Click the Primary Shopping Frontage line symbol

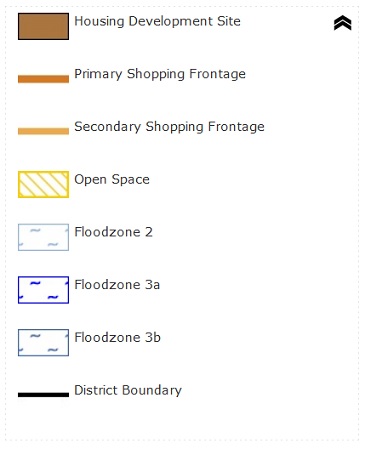tap(43, 79)
